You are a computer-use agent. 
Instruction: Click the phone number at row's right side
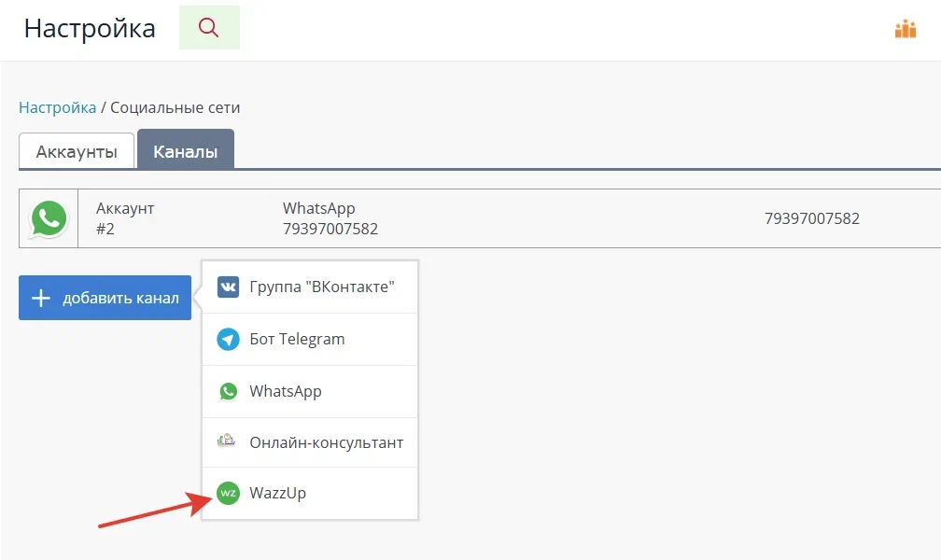(x=811, y=219)
